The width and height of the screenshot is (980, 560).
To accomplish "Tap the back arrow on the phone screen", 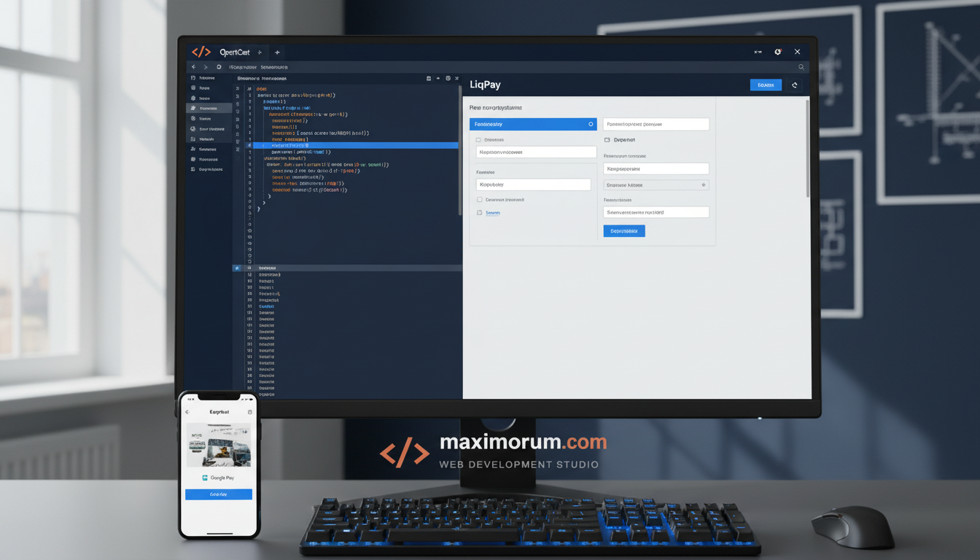I will (x=187, y=412).
